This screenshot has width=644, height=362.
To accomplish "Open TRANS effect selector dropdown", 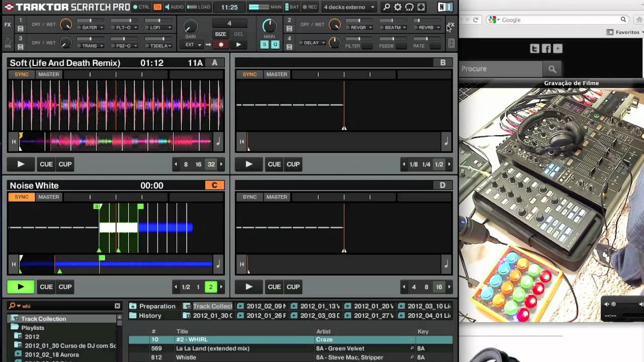I will (101, 46).
